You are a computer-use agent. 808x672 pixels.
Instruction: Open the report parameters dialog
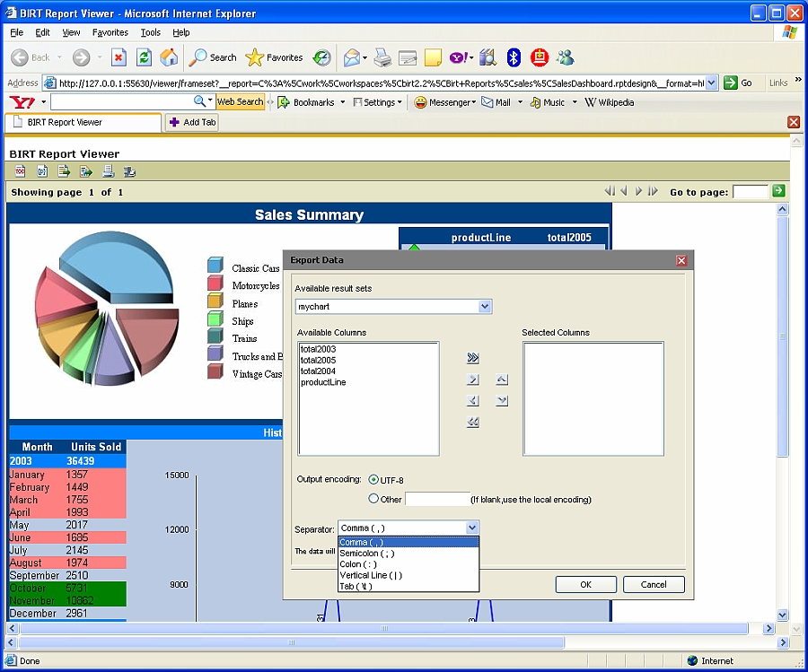click(x=41, y=170)
